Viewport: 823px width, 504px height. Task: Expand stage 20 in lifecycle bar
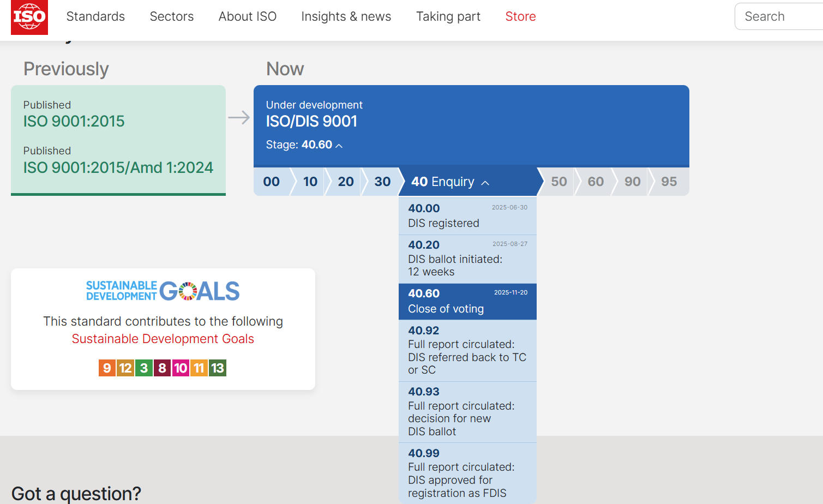click(x=345, y=182)
